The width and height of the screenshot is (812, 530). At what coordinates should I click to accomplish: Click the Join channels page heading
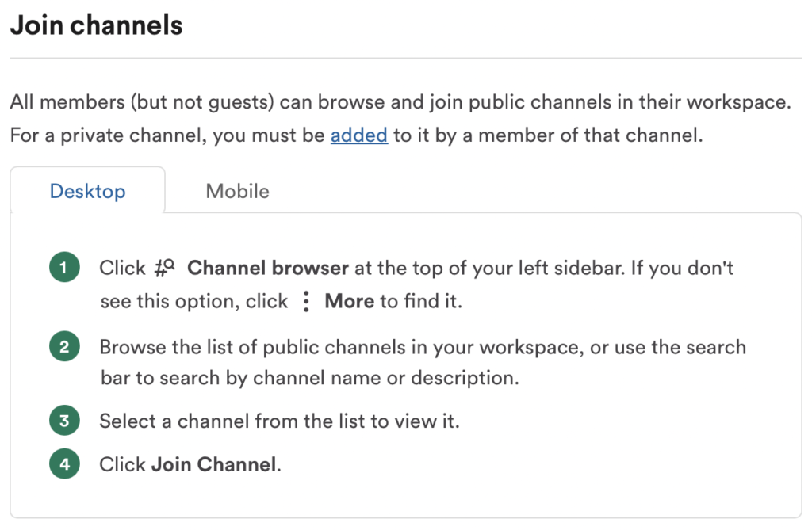click(95, 25)
